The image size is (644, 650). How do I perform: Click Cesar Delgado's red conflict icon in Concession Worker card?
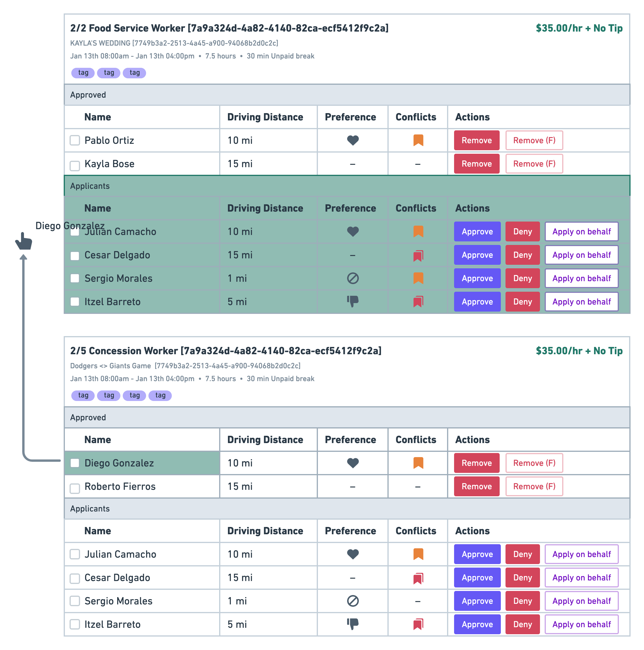[x=418, y=578]
